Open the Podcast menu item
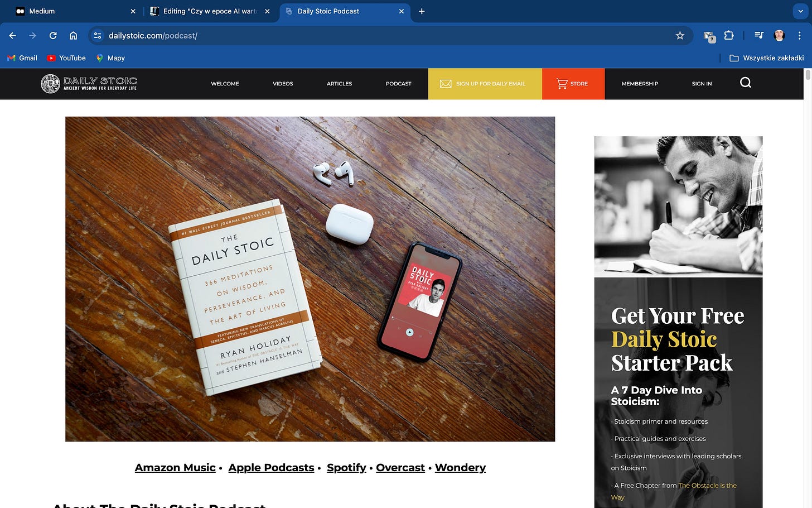This screenshot has width=812, height=508. click(x=398, y=84)
